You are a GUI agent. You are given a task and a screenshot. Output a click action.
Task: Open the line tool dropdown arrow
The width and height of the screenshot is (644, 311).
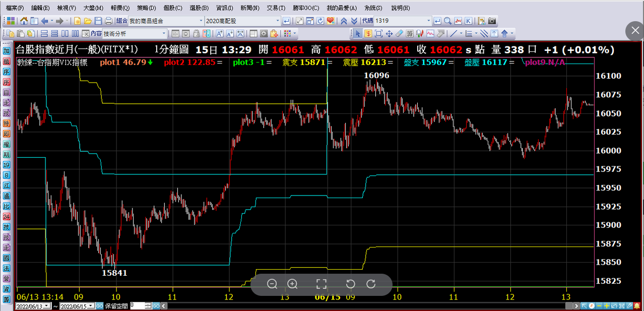461,34
